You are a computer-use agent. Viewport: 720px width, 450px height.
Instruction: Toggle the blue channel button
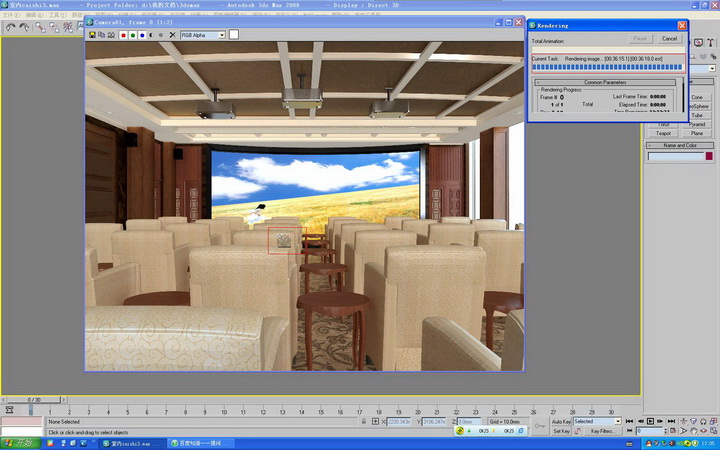coord(142,35)
